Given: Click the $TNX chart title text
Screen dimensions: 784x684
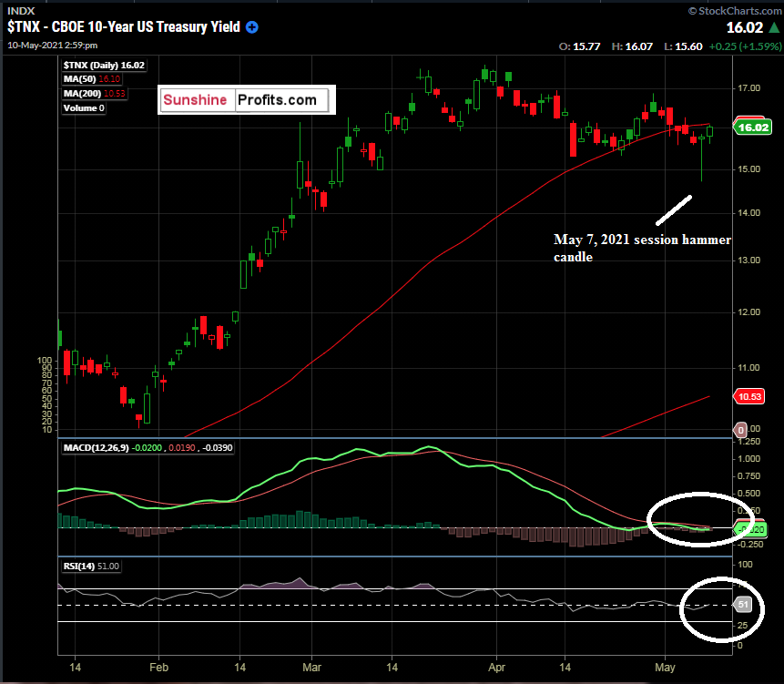Looking at the screenshot, I should tap(124, 27).
